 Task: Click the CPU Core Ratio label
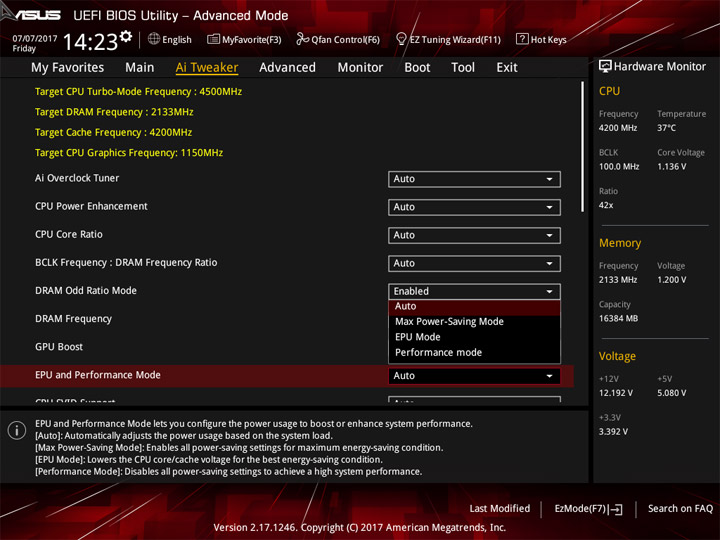coord(69,235)
